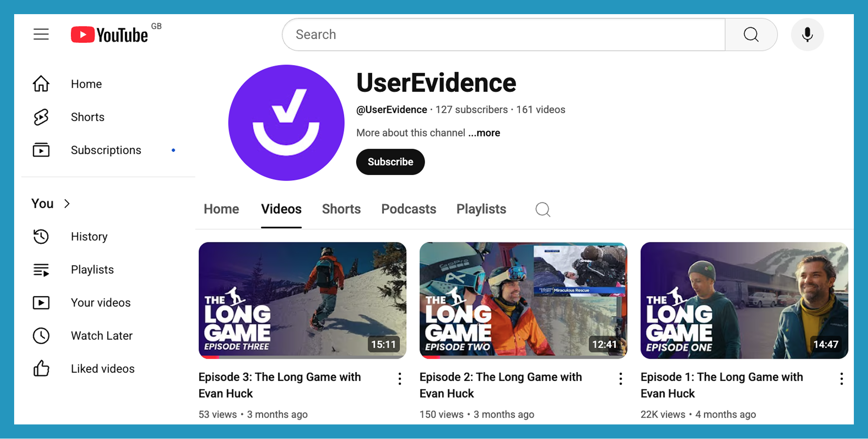The width and height of the screenshot is (868, 439).
Task: Click the History clock icon
Action: pyautogui.click(x=41, y=236)
